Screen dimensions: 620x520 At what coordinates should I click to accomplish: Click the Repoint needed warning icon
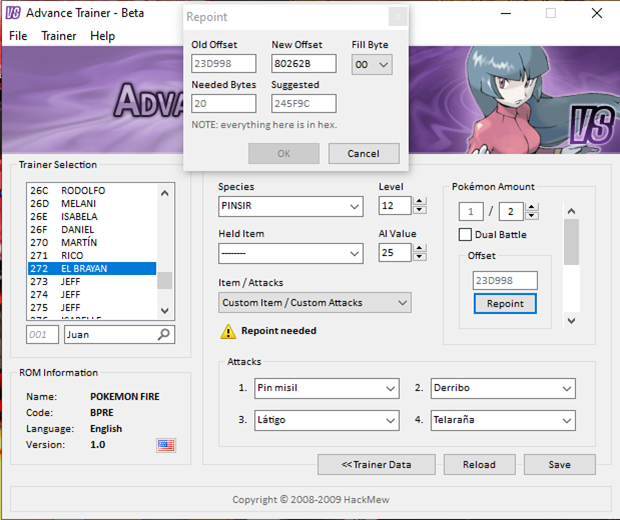click(x=228, y=331)
